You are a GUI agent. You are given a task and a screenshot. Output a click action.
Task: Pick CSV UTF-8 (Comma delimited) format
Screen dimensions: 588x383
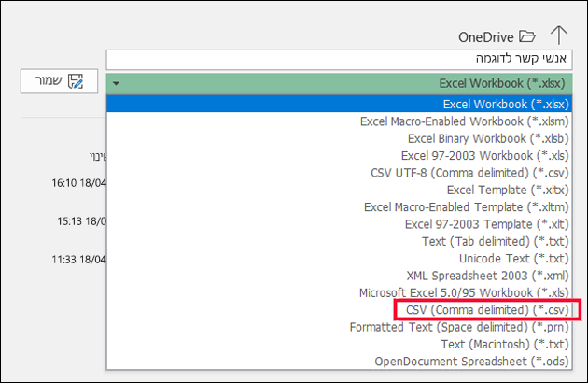coord(339,173)
